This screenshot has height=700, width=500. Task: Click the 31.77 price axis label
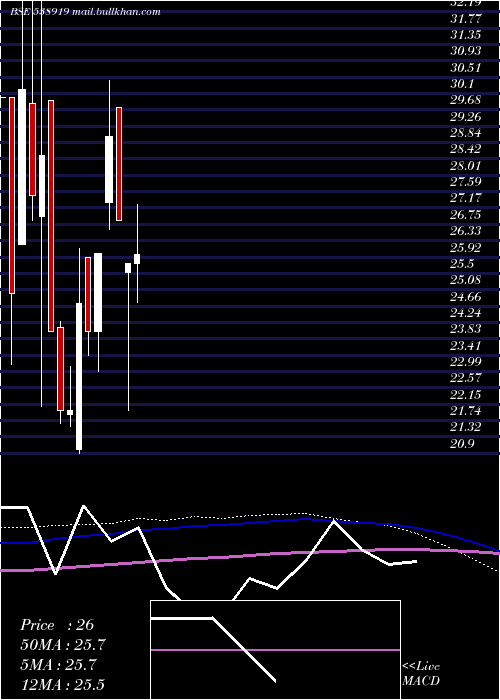click(x=467, y=19)
